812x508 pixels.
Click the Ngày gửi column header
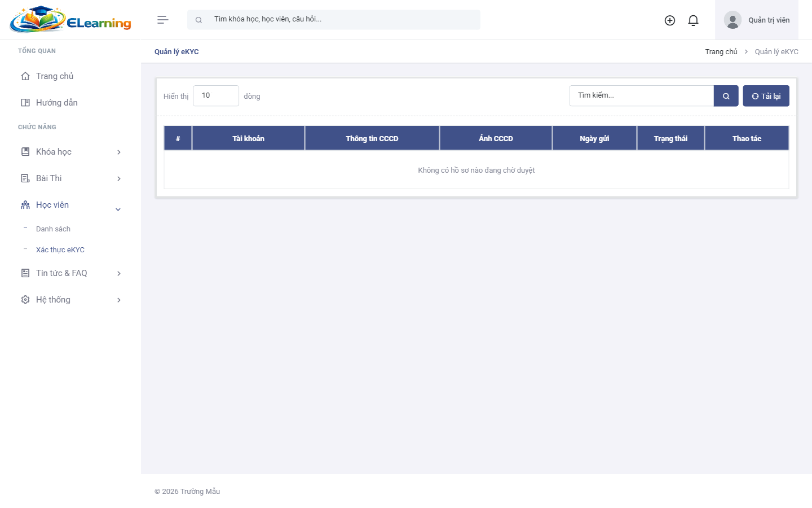[594, 138]
